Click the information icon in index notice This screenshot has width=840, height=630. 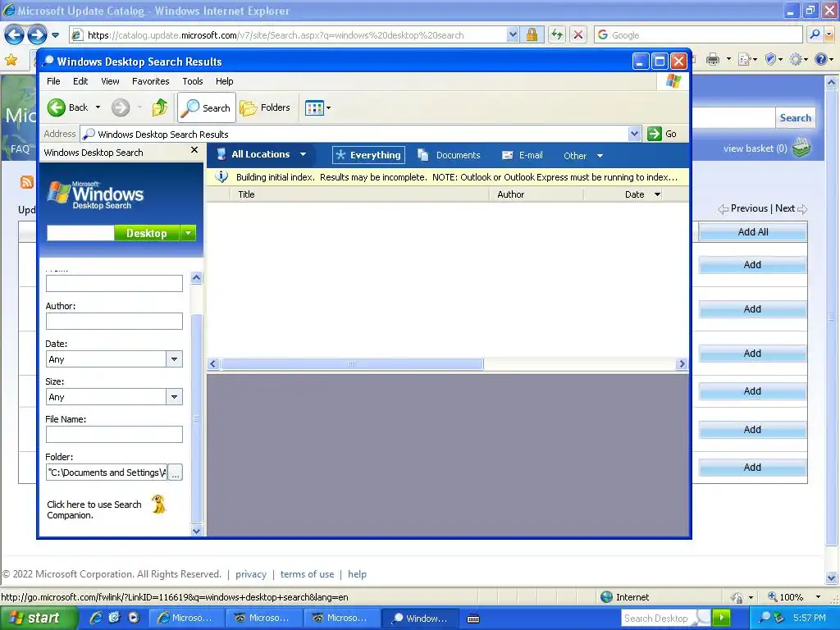(x=221, y=177)
